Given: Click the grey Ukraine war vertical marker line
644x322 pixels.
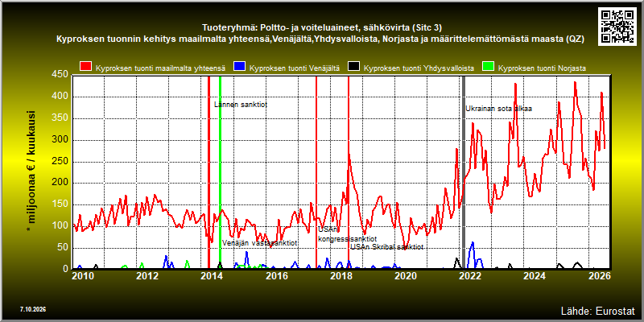Looking at the screenshot, I should 464,172.
